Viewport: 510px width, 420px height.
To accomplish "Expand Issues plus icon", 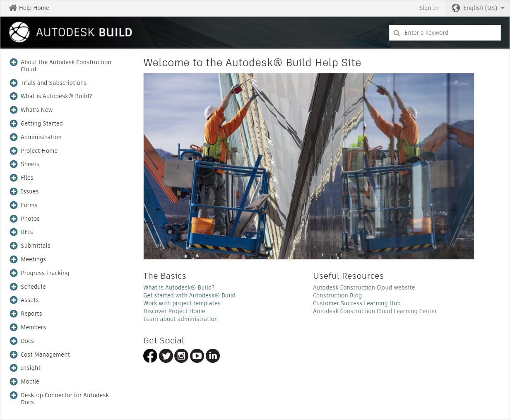I will (x=14, y=191).
